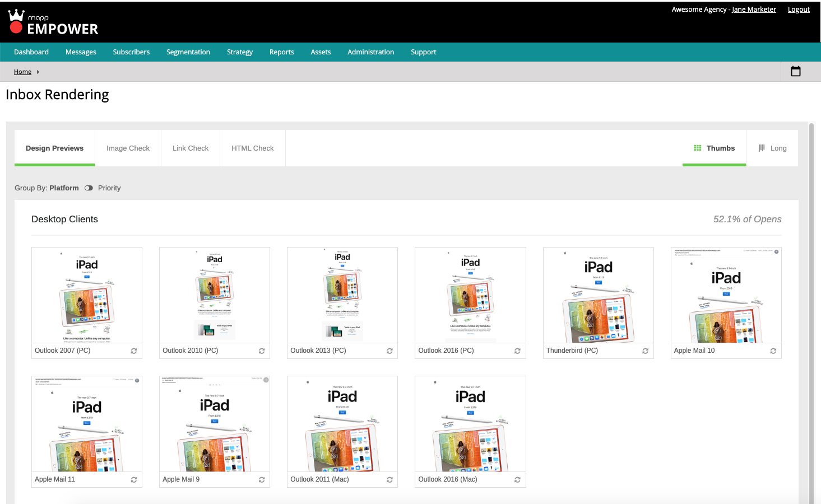The height and width of the screenshot is (504, 821).
Task: Open the calendar icon in breadcrumb bar
Action: [795, 71]
